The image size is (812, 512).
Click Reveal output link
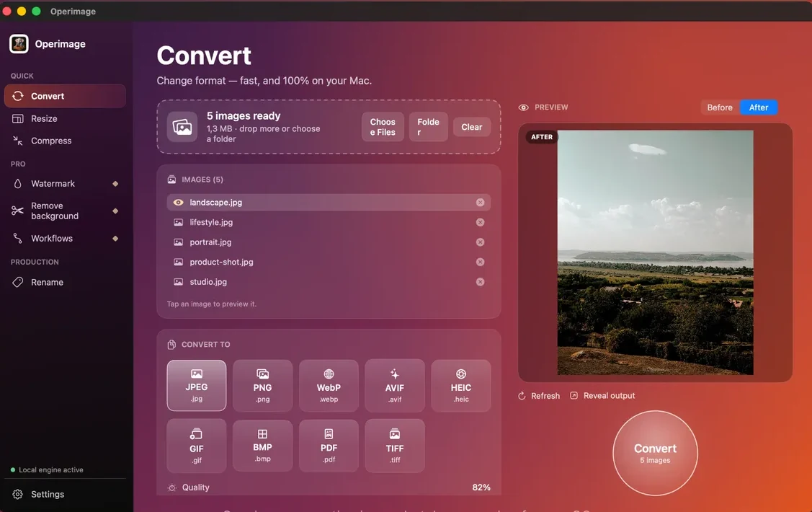pyautogui.click(x=602, y=396)
